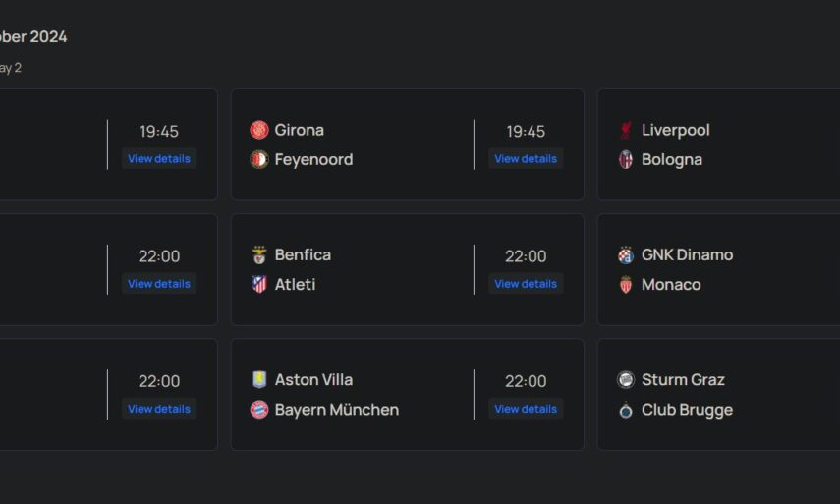This screenshot has width=840, height=504.
Task: Click the Monaco club crest
Action: [626, 285]
